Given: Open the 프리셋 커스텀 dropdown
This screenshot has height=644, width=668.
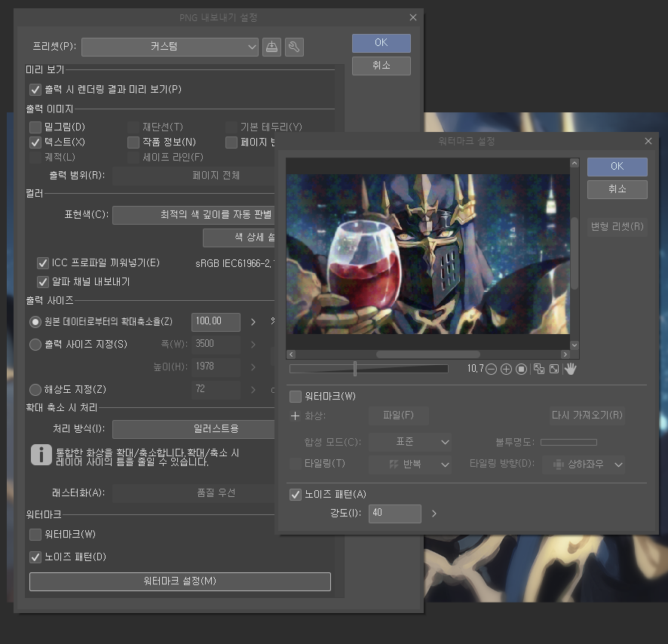Looking at the screenshot, I should 170,47.
